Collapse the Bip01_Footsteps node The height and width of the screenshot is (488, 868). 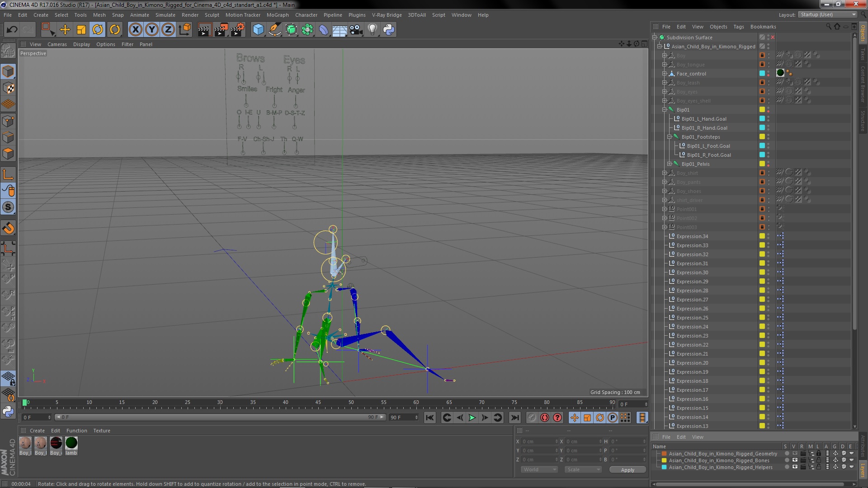pos(669,137)
